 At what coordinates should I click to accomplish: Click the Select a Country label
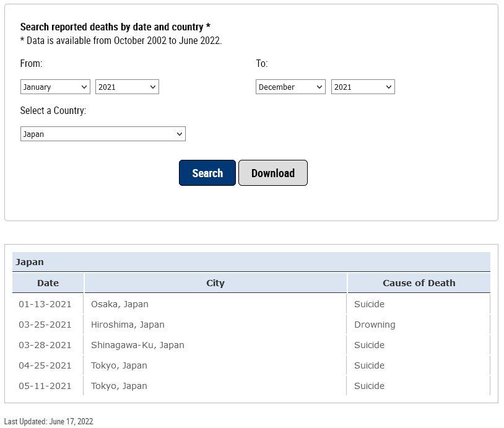tap(53, 111)
